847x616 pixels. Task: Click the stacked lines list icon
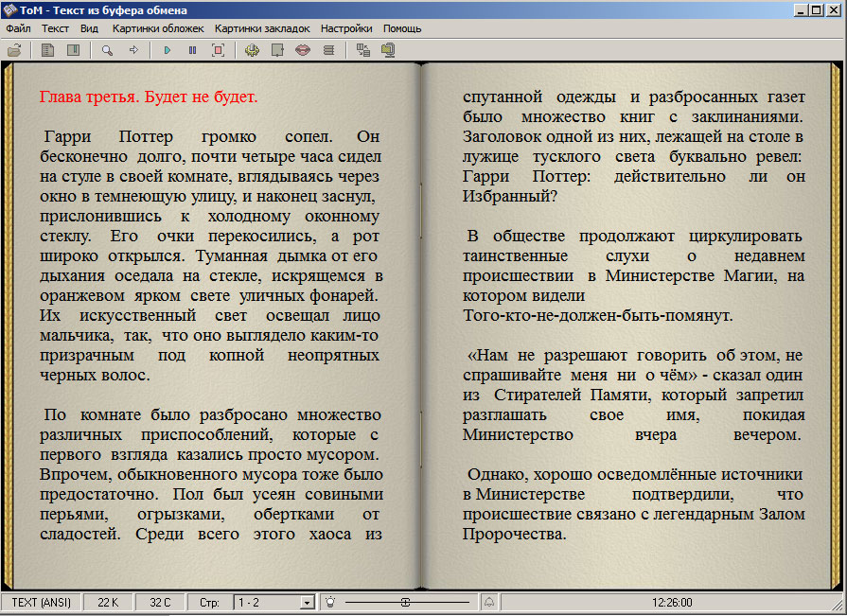(x=328, y=50)
